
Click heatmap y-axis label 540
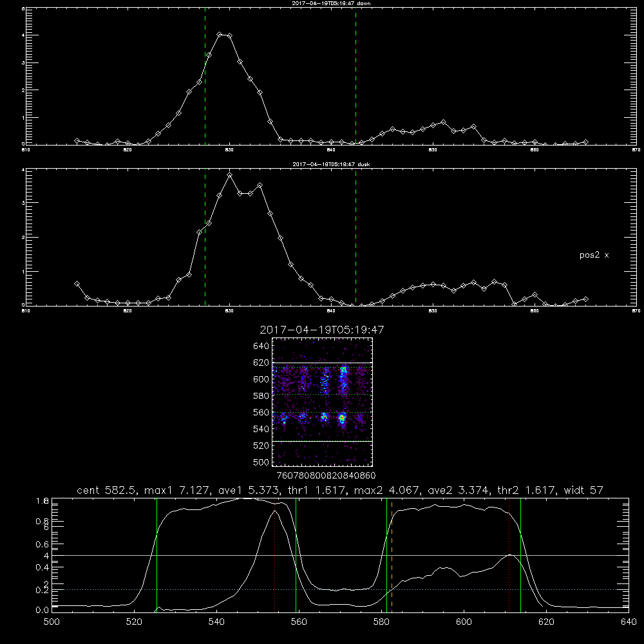tap(261, 429)
